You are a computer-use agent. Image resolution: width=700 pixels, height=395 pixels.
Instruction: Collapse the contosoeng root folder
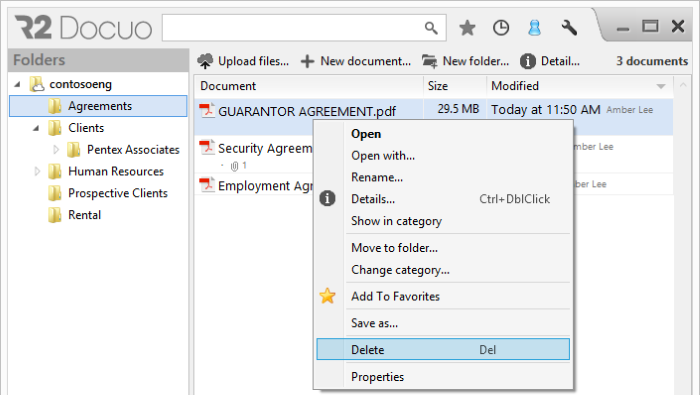pos(17,84)
